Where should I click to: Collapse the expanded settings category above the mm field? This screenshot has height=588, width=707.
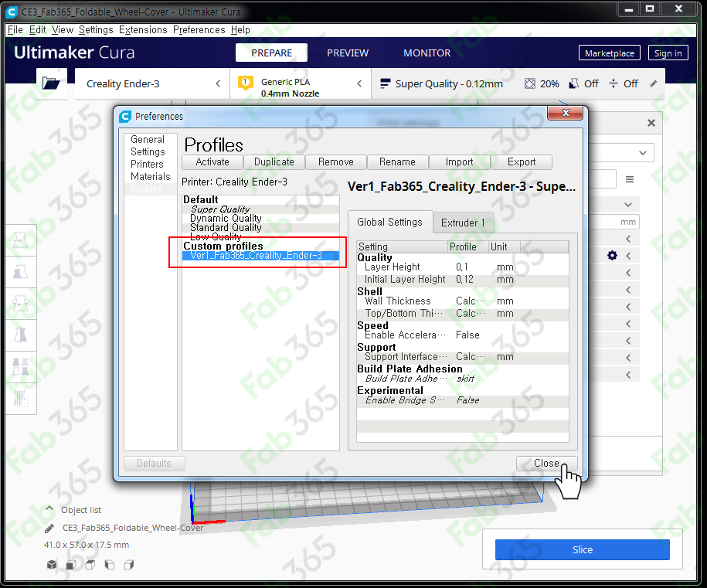628,205
